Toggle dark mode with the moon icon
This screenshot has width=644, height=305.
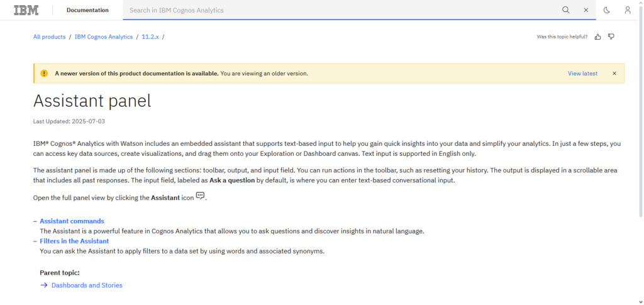tap(607, 10)
